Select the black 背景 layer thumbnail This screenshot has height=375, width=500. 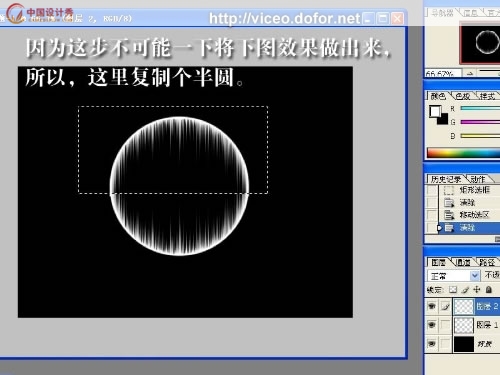point(464,344)
